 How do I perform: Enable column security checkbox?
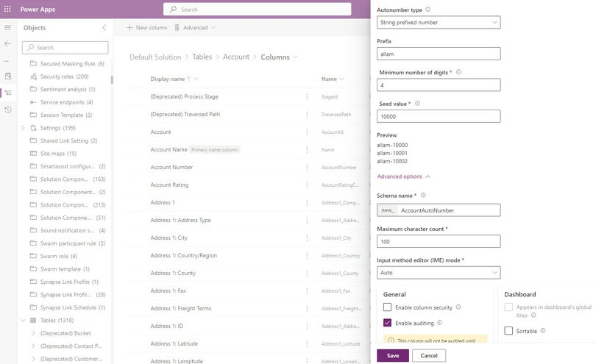coord(387,307)
